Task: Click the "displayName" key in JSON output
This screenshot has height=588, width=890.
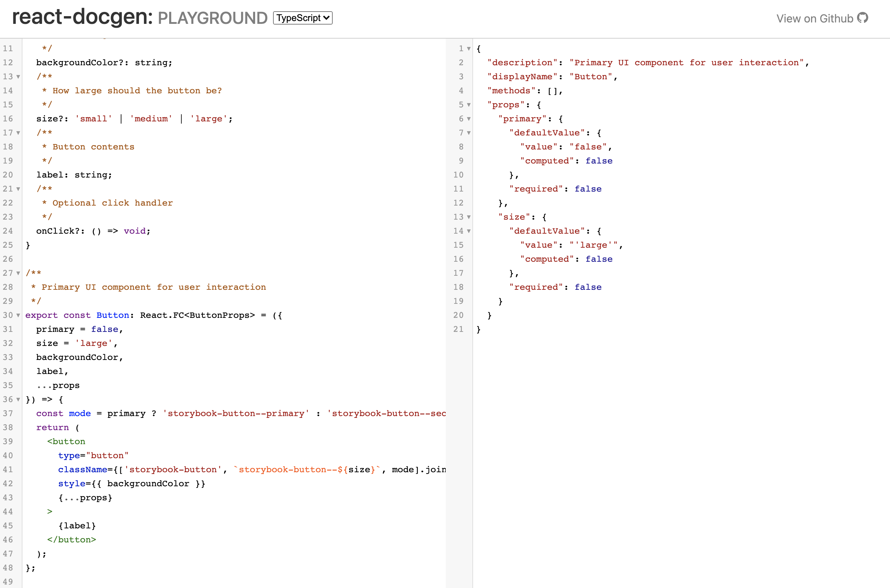Action: point(522,77)
